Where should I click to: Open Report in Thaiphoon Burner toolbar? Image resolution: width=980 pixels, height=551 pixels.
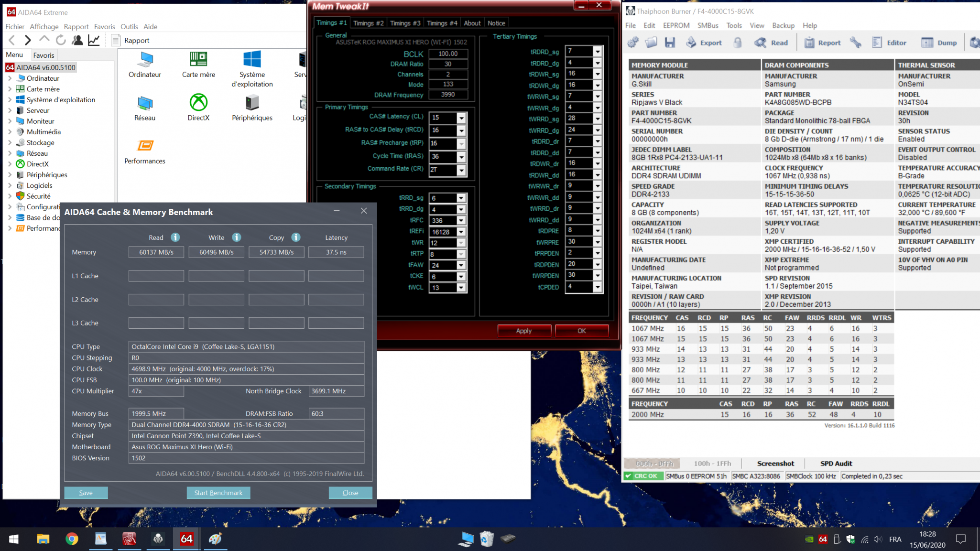(x=822, y=43)
